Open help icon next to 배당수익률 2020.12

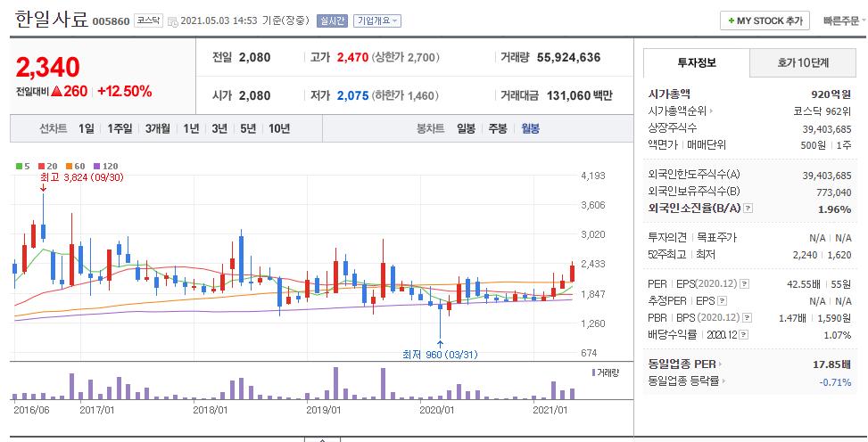click(x=744, y=335)
